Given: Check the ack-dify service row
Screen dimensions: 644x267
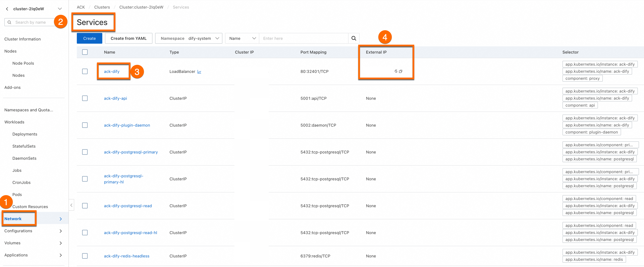Looking at the screenshot, I should click(85, 71).
